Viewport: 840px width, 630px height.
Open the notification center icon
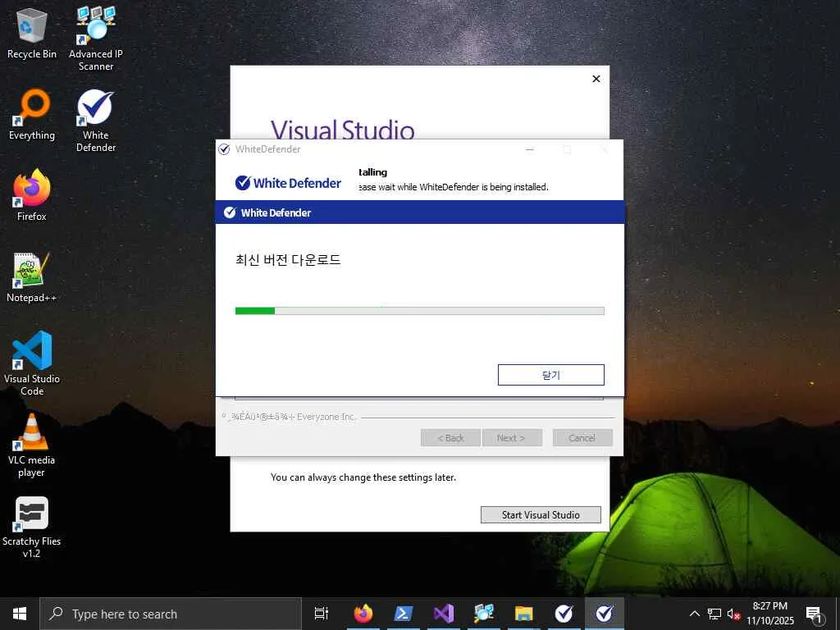(x=814, y=614)
